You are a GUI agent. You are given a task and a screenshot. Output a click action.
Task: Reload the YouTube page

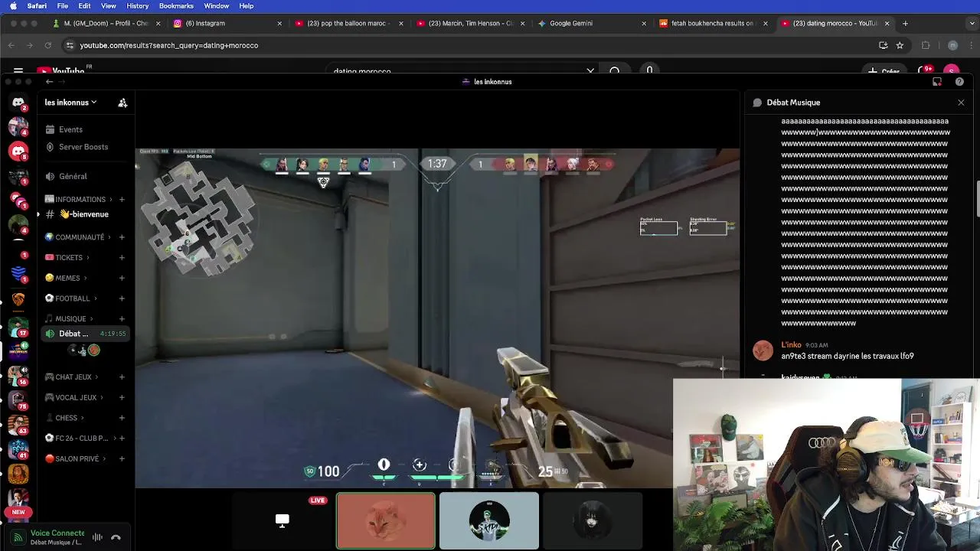[47, 45]
